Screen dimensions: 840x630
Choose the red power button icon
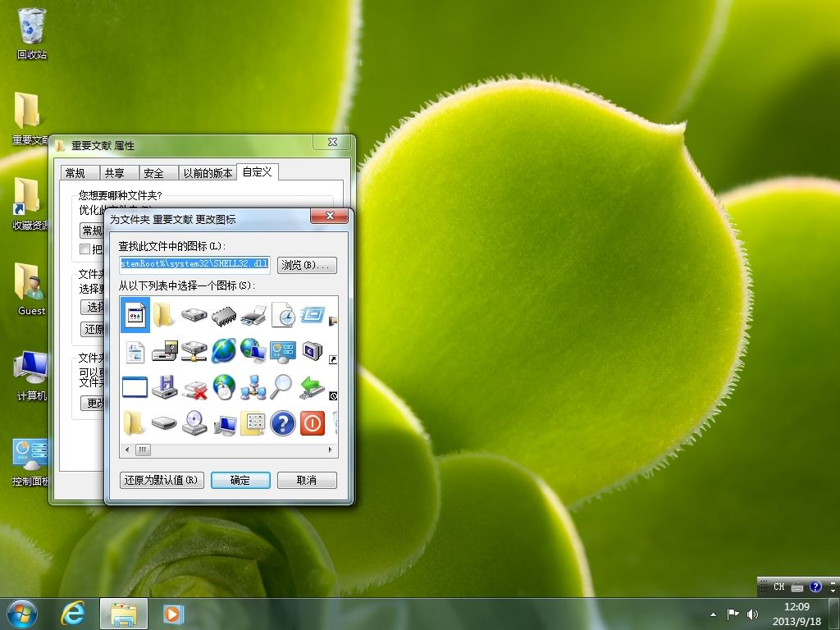point(313,423)
